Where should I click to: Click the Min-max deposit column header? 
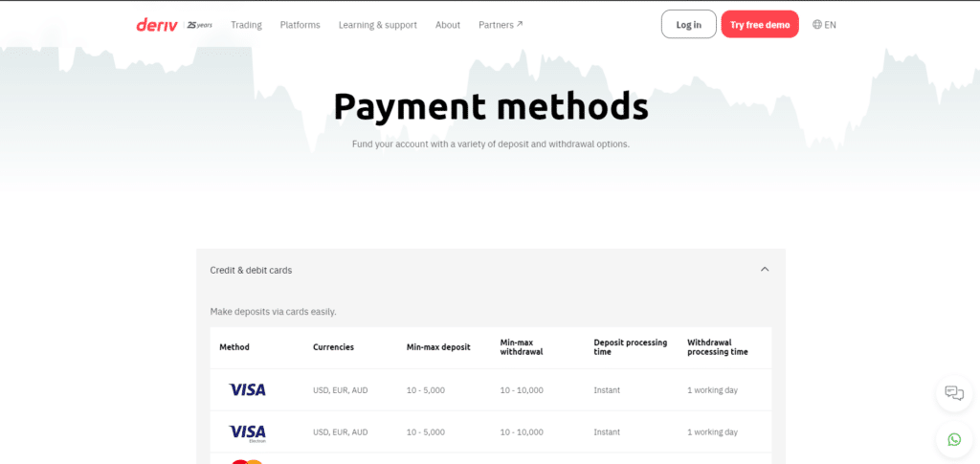coord(438,347)
